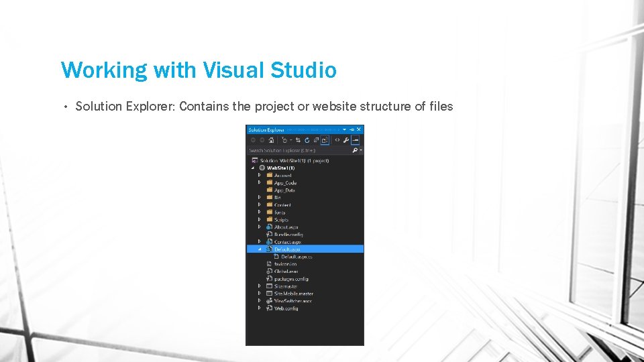Click the Solution Explorer title text
644x362 pixels.
pyautogui.click(x=266, y=129)
